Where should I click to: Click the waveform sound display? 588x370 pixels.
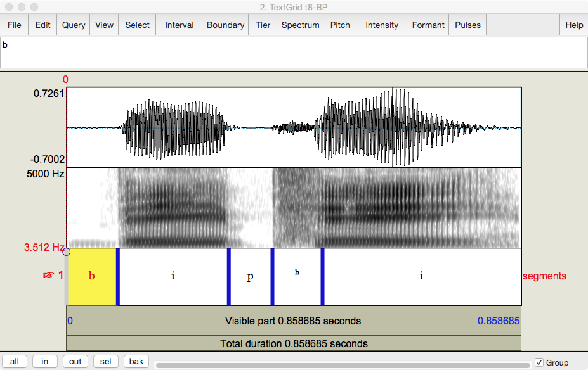pos(294,127)
